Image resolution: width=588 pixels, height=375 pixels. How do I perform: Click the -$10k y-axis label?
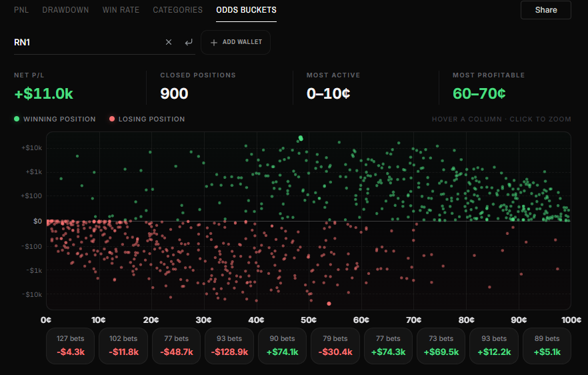31,295
